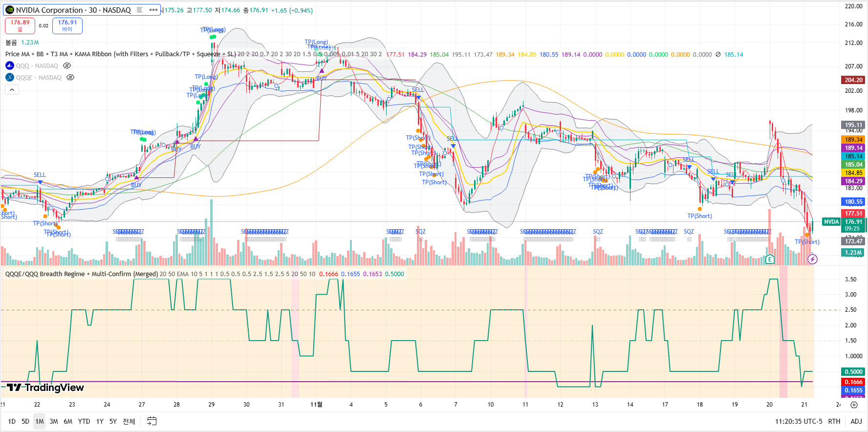
Task: Select the 전체 (all) date range
Action: [129, 421]
